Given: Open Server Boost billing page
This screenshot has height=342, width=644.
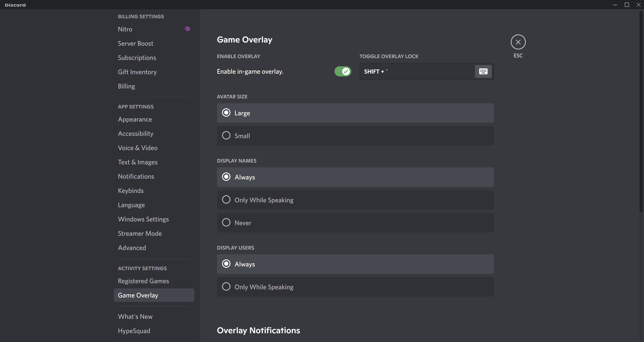Looking at the screenshot, I should point(135,43).
